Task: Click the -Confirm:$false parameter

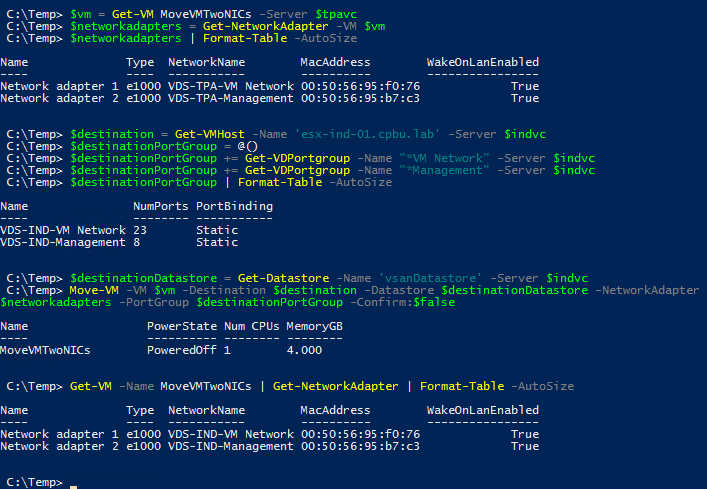Action: (x=405, y=302)
